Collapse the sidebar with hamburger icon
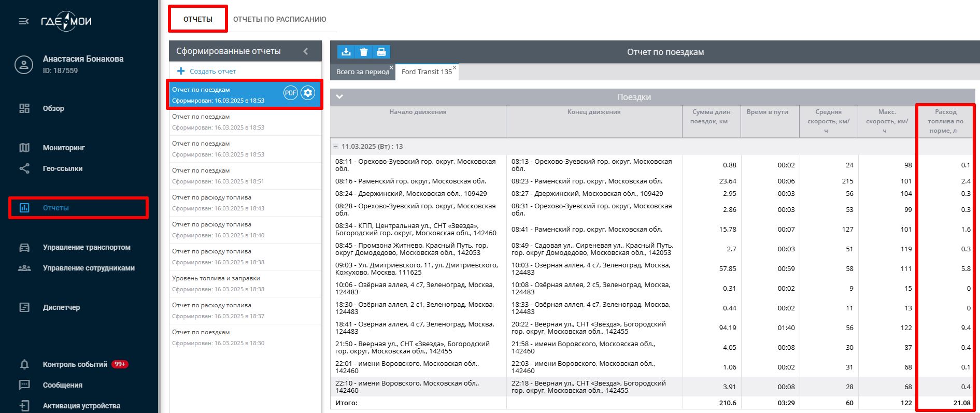 24,21
